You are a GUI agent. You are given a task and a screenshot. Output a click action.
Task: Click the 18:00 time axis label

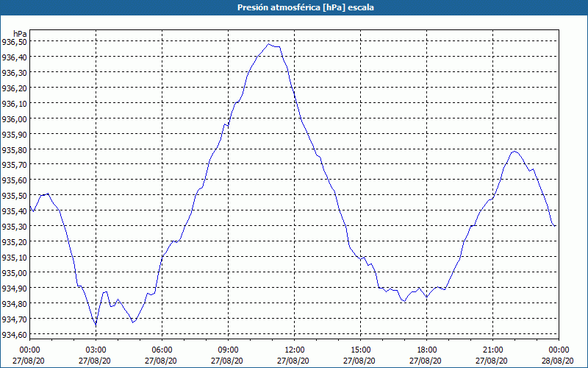coord(427,350)
